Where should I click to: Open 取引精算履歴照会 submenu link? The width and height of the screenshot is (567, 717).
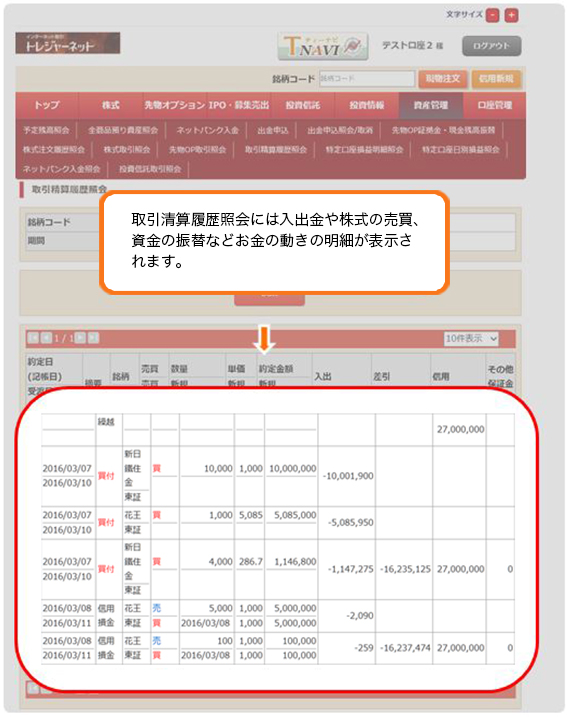coord(276,150)
